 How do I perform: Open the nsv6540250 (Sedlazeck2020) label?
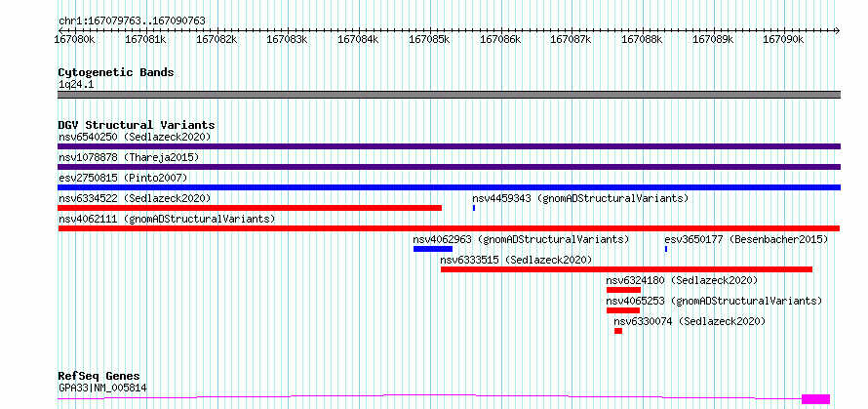tap(135, 137)
